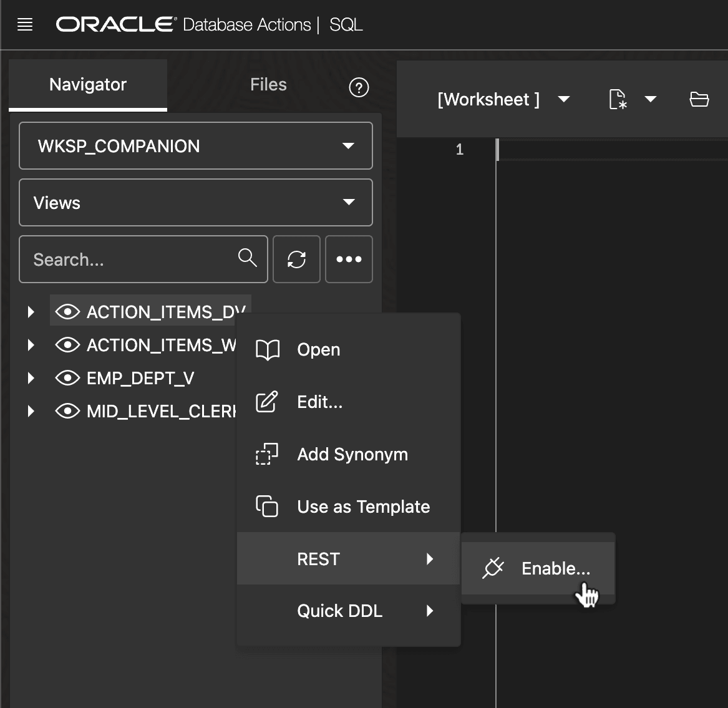The height and width of the screenshot is (708, 728).
Task: Open the hamburger navigation menu
Action: coord(24,24)
